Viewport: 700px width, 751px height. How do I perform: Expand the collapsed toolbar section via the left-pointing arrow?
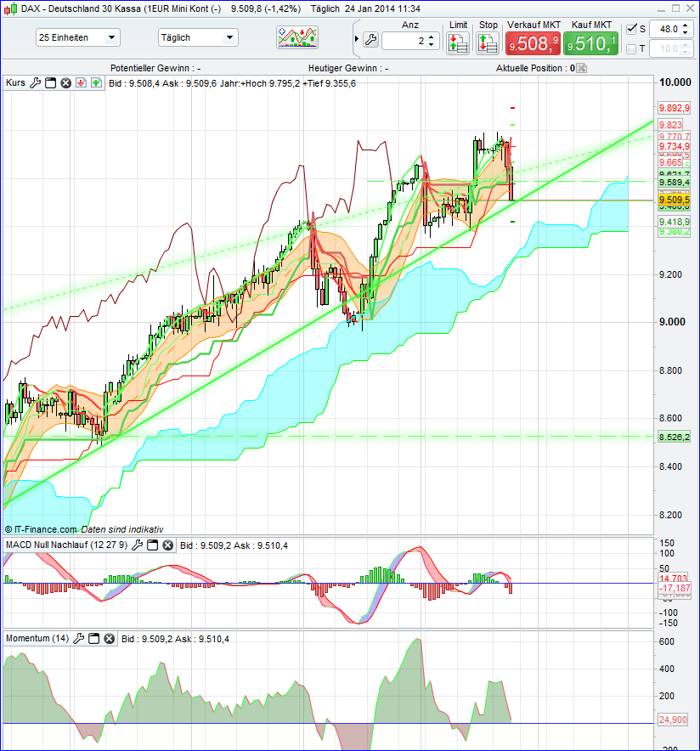tap(356, 37)
